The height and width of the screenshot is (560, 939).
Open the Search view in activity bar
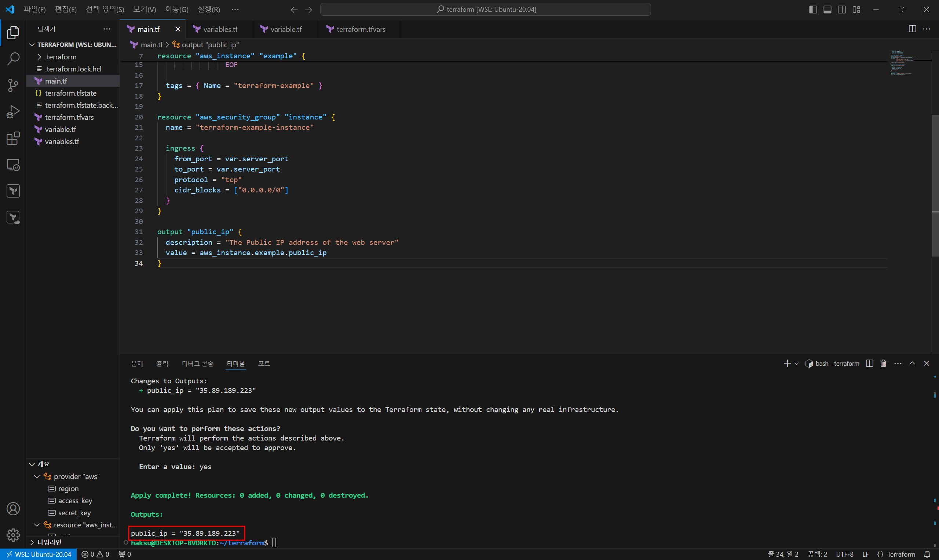13,59
